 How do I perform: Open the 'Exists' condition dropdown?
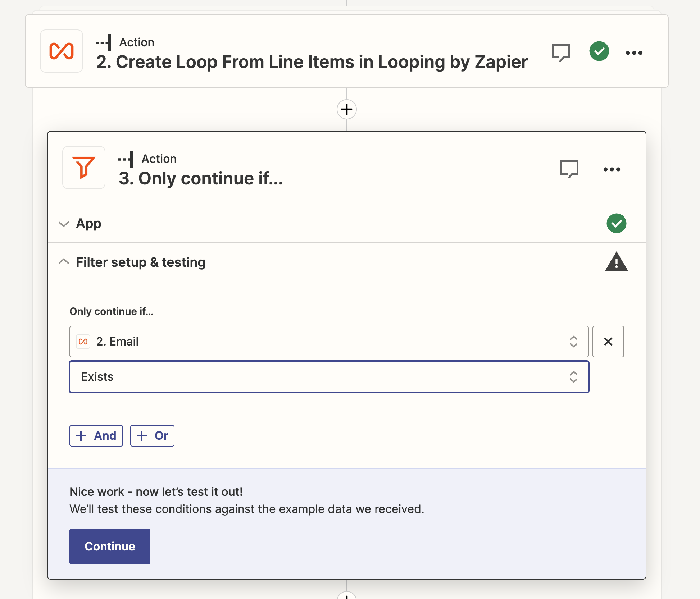[329, 377]
